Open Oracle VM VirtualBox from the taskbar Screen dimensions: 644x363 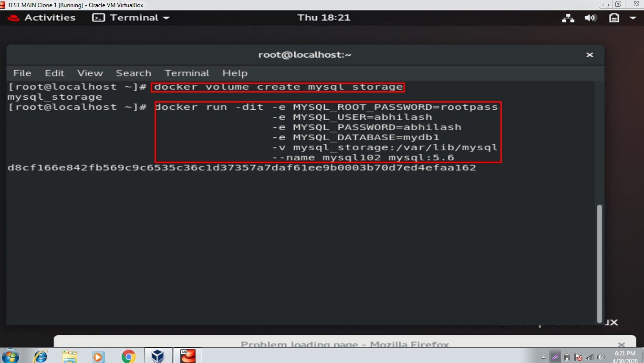[x=157, y=355]
